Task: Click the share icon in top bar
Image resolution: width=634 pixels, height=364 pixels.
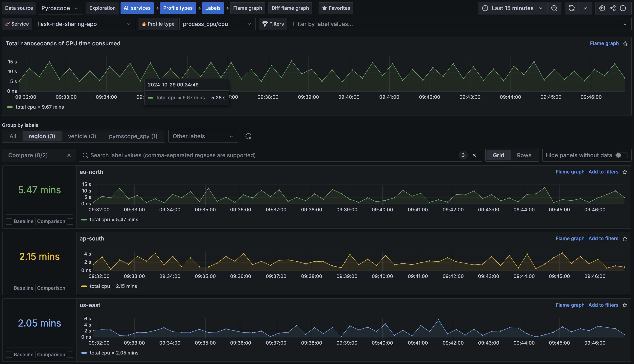Action: tap(613, 8)
